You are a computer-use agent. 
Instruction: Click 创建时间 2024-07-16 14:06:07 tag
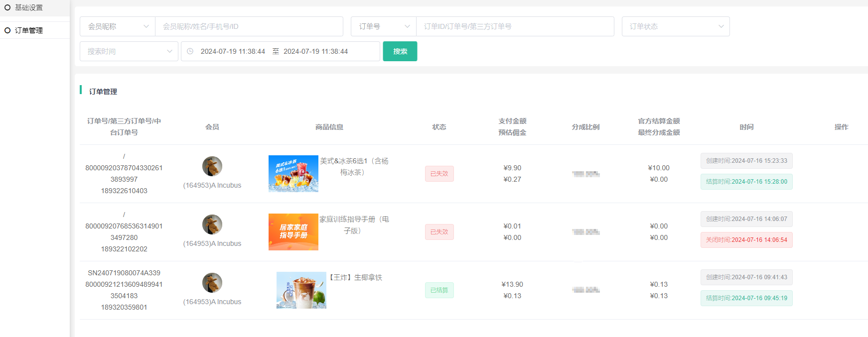click(746, 219)
